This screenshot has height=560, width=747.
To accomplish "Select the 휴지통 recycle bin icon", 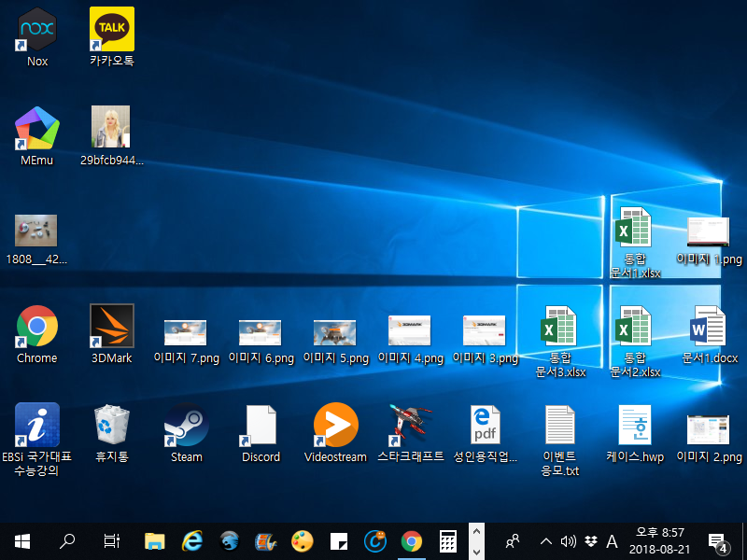I will pyautogui.click(x=112, y=433).
